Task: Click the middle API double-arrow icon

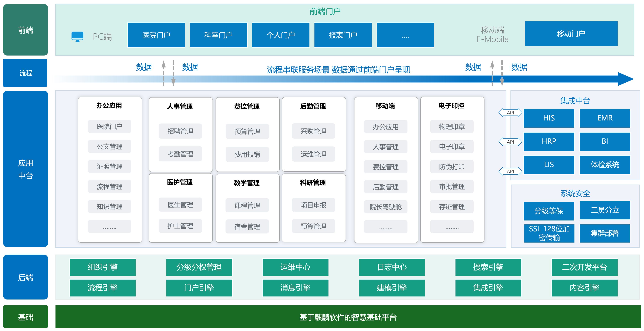Action: tap(510, 142)
